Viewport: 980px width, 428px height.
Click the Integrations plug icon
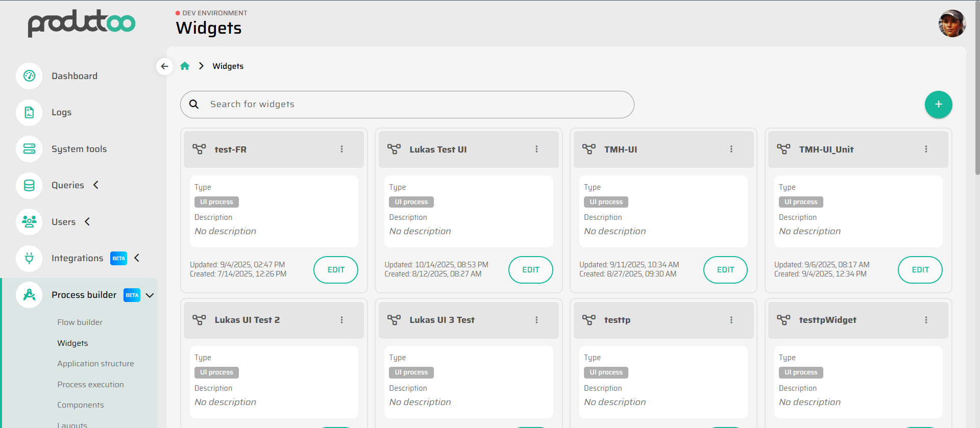click(x=29, y=258)
